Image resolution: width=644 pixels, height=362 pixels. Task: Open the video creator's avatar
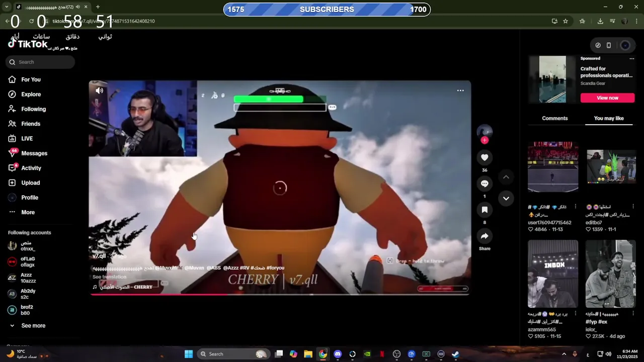coord(485,131)
